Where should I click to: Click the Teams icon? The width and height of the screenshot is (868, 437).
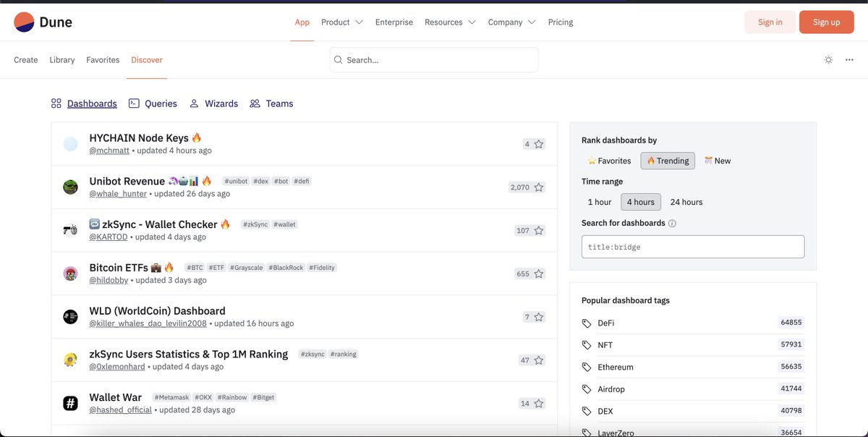(255, 103)
